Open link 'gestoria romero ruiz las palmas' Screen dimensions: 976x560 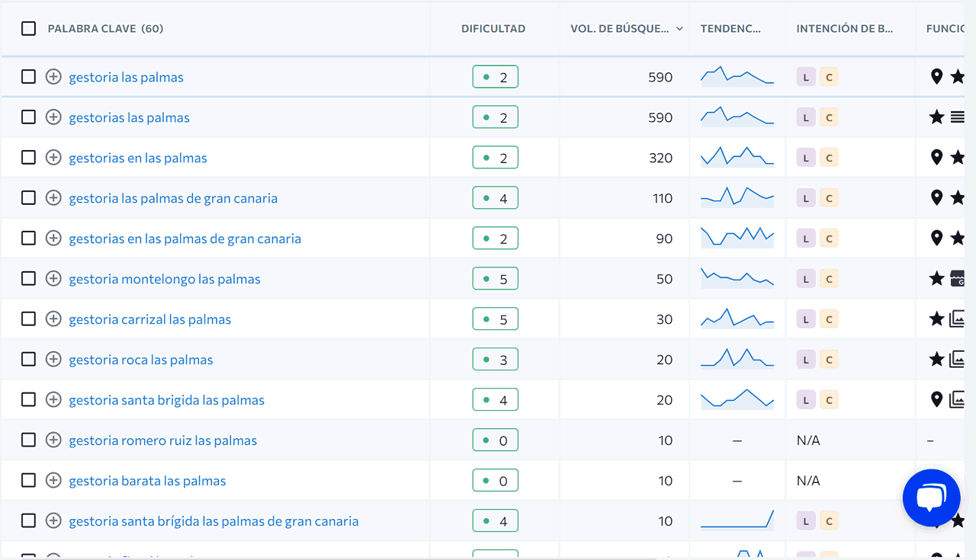tap(163, 440)
